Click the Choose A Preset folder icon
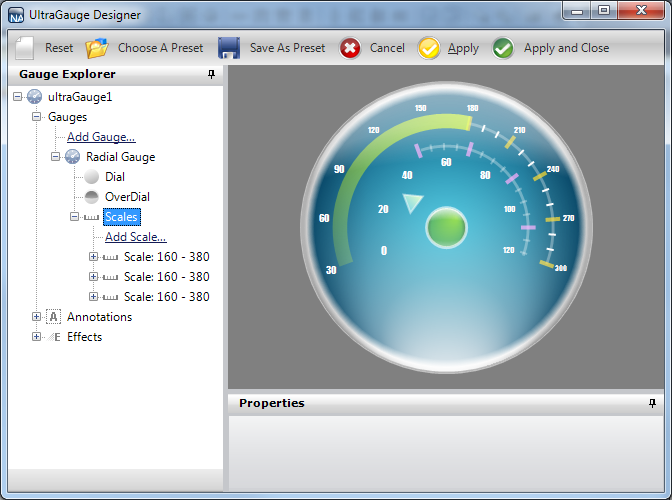Image resolution: width=672 pixels, height=500 pixels. click(97, 48)
